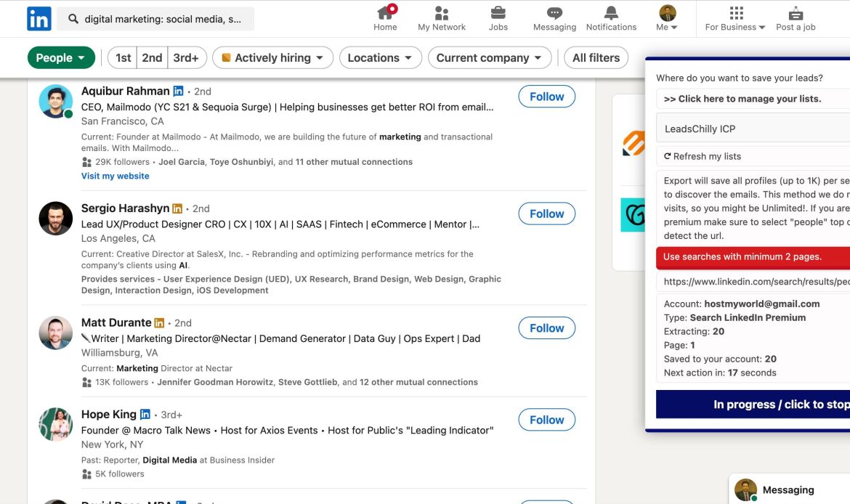Image resolution: width=850 pixels, height=504 pixels.
Task: Stop the in-progress extraction
Action: tap(753, 405)
